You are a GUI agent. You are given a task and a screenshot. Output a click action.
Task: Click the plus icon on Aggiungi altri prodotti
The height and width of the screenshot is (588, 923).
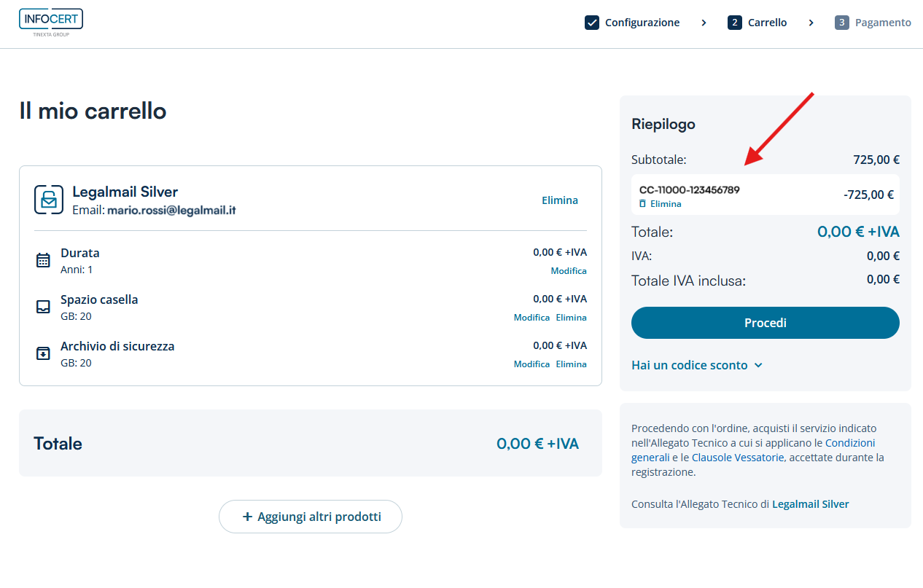247,517
